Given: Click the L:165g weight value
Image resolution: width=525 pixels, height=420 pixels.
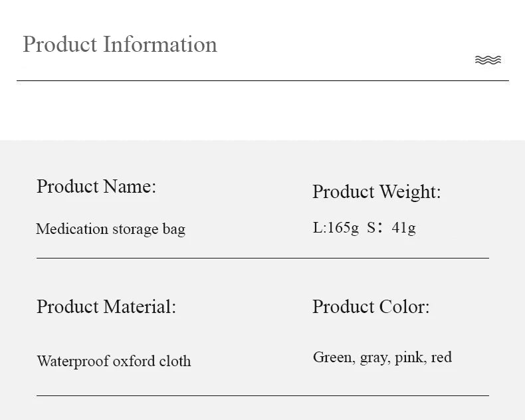Looking at the screenshot, I should click(x=336, y=228).
